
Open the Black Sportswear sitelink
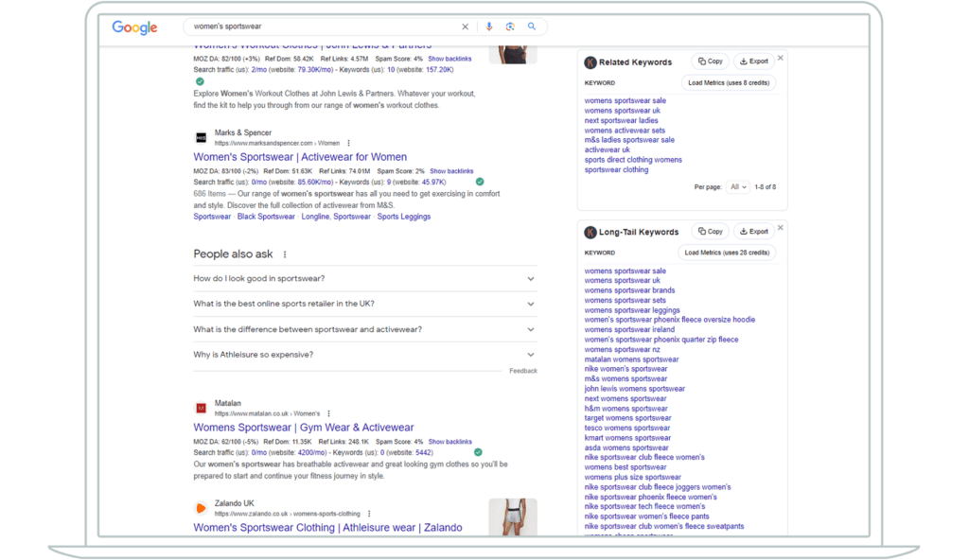[266, 217]
